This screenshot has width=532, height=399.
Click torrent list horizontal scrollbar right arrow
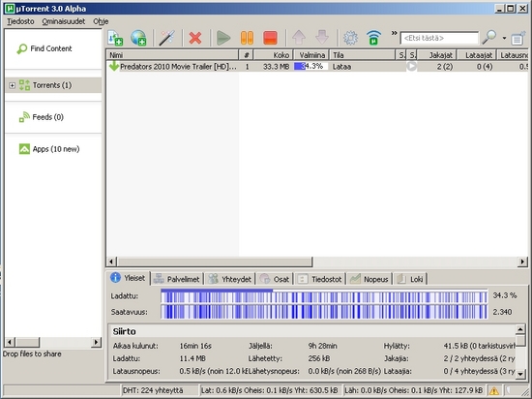522,261
